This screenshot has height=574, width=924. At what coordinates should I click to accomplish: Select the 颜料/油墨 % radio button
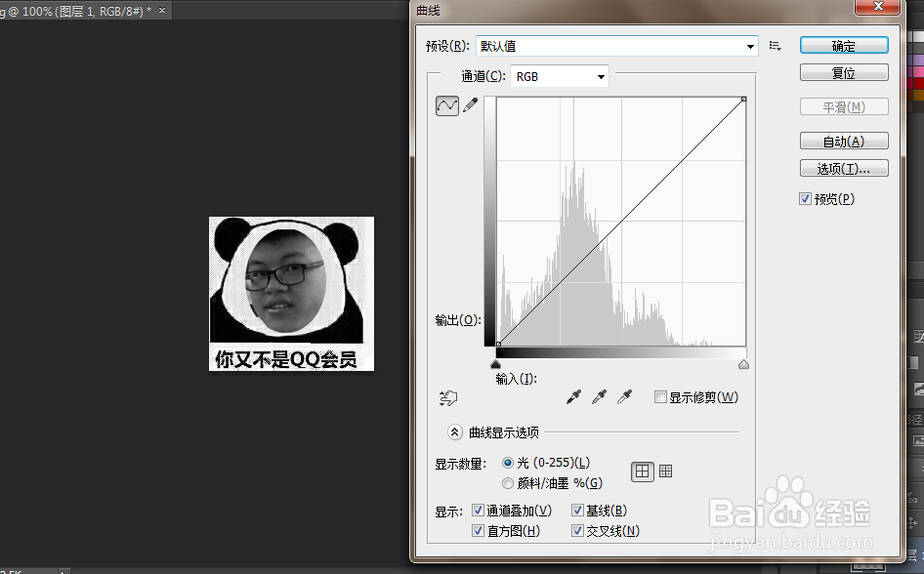click(508, 482)
